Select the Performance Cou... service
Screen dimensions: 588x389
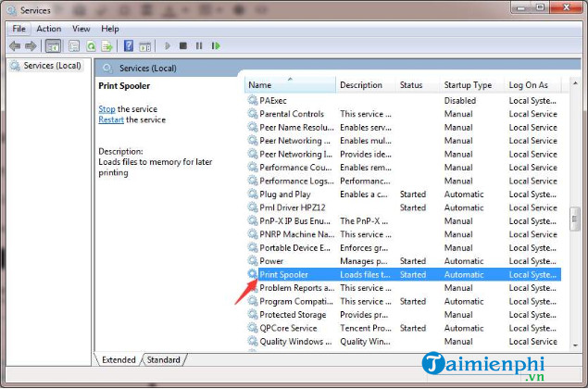403,168
